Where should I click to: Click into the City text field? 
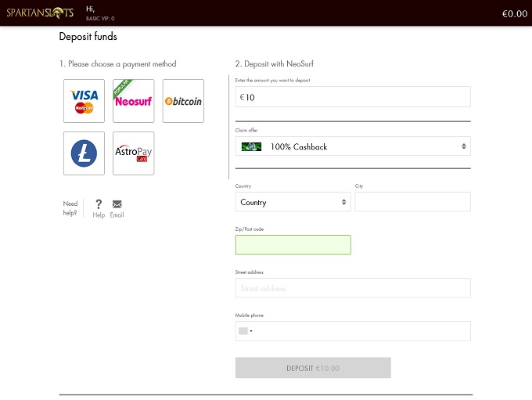(412, 202)
